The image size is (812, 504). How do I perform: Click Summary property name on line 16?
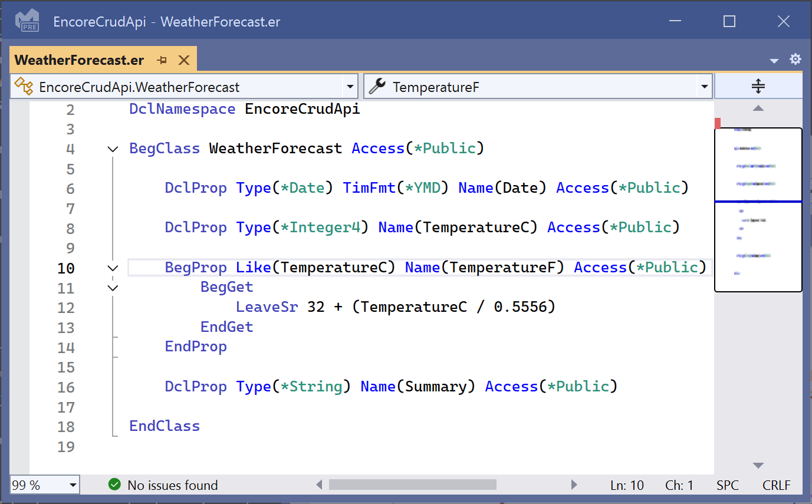click(436, 387)
